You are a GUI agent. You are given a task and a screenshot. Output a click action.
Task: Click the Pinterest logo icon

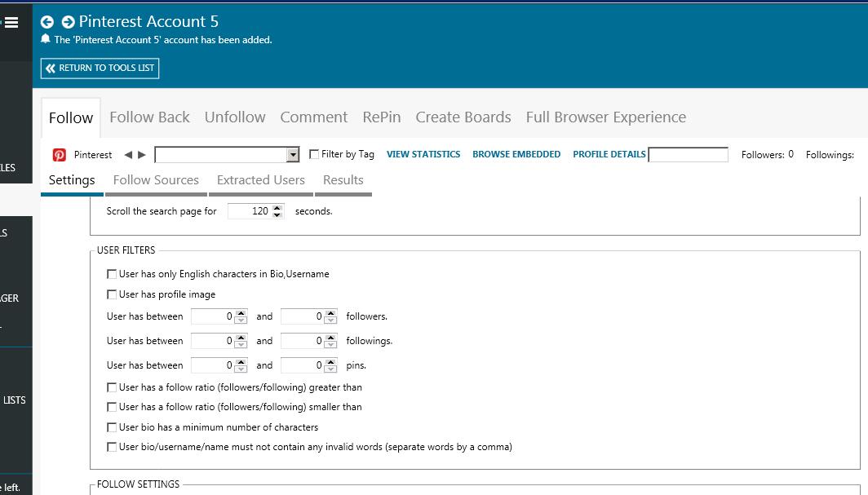pyautogui.click(x=60, y=155)
